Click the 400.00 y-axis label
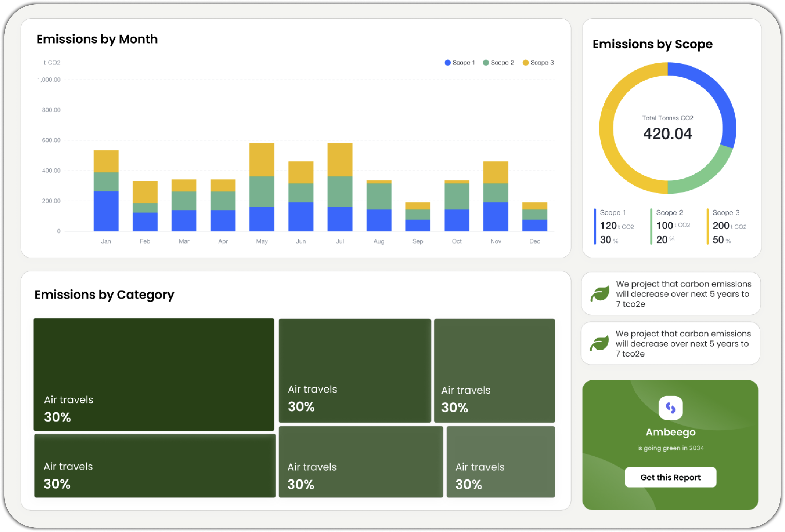785x532 pixels. pyautogui.click(x=51, y=171)
